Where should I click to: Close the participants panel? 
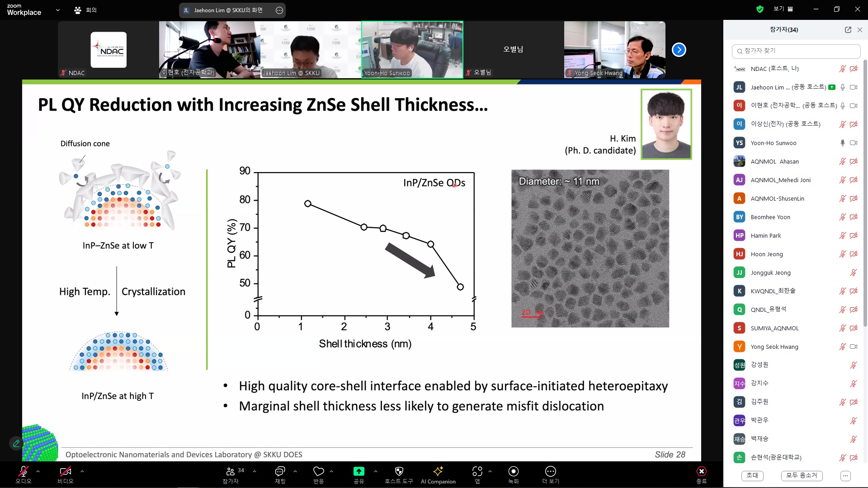[x=860, y=30]
